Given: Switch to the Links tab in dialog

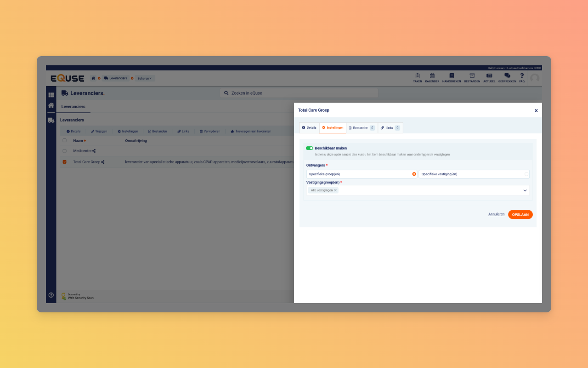Looking at the screenshot, I should [x=390, y=127].
